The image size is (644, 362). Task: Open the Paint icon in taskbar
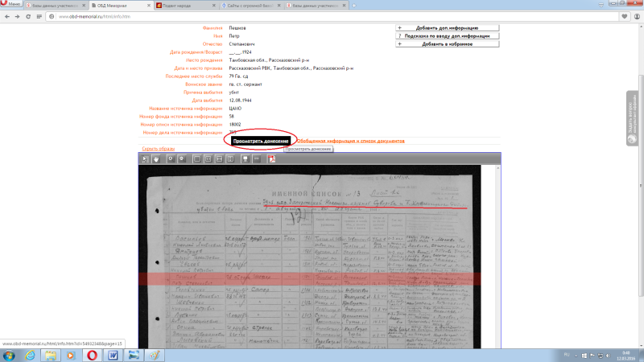154,356
